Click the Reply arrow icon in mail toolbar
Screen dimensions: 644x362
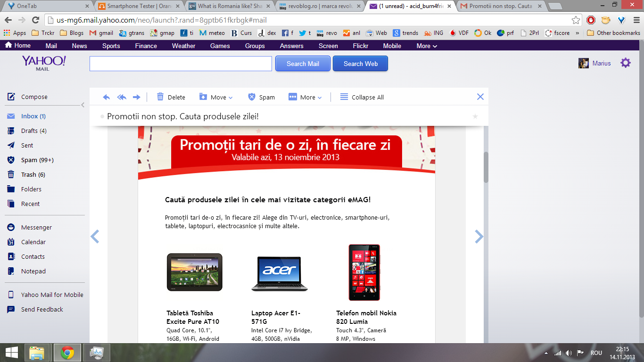click(107, 97)
